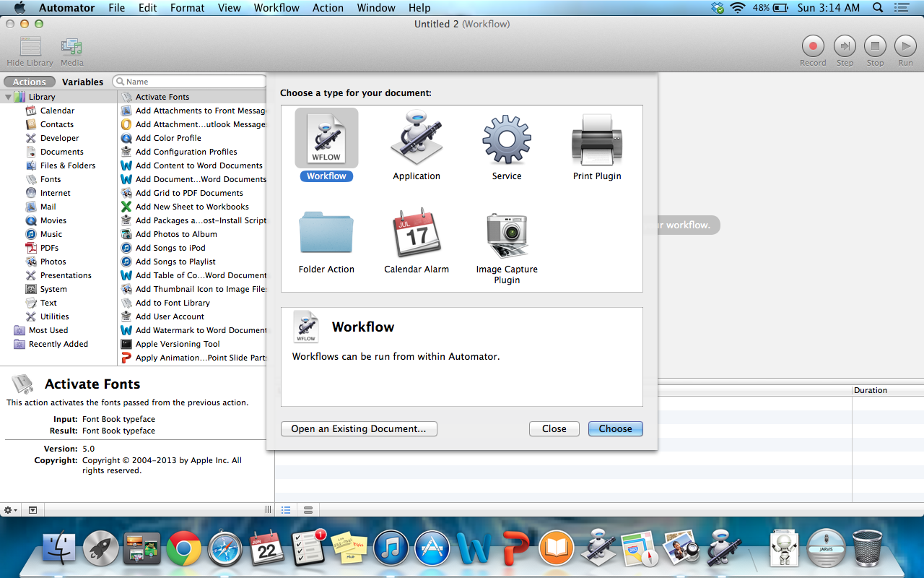Click Open an Existing Document button
The width and height of the screenshot is (924, 578).
[359, 428]
